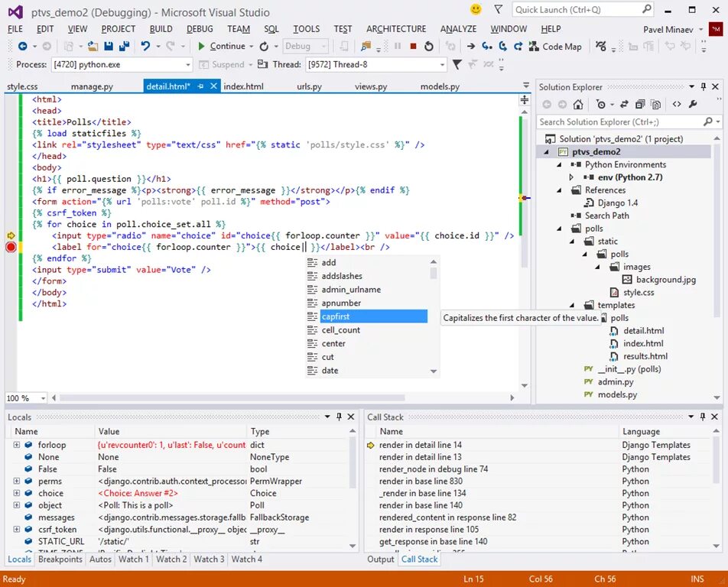Click the notifications funnel icon in the title bar
The height and width of the screenshot is (587, 728).
pyautogui.click(x=498, y=9)
